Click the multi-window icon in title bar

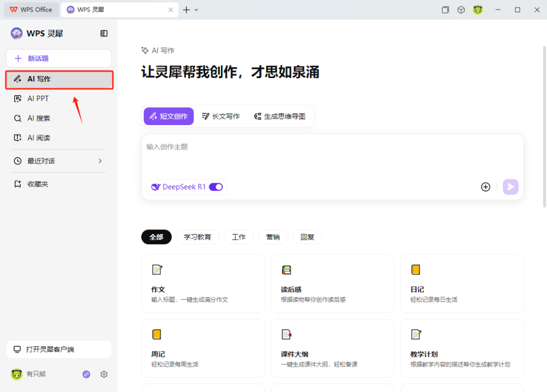(445, 10)
